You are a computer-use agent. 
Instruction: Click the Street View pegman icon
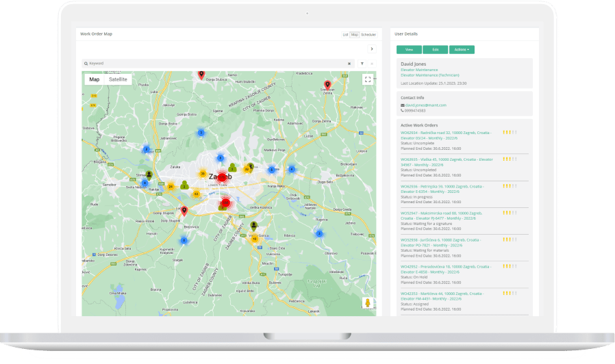click(368, 303)
